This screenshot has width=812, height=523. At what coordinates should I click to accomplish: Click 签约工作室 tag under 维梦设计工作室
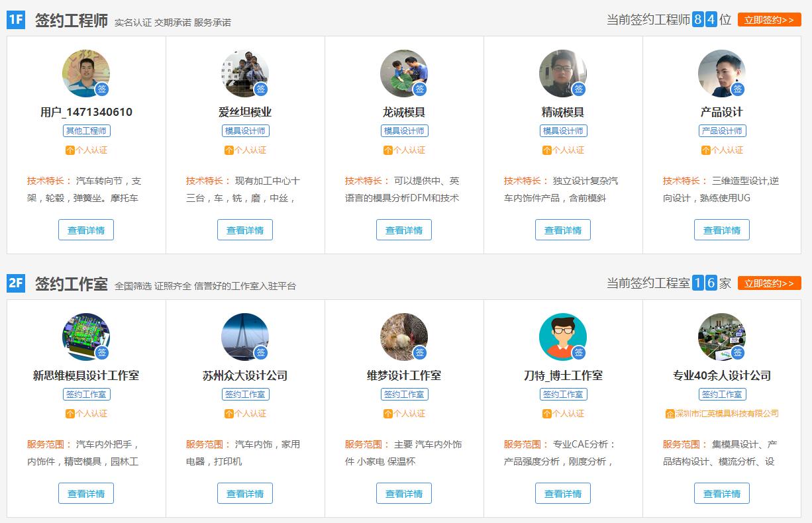(404, 395)
